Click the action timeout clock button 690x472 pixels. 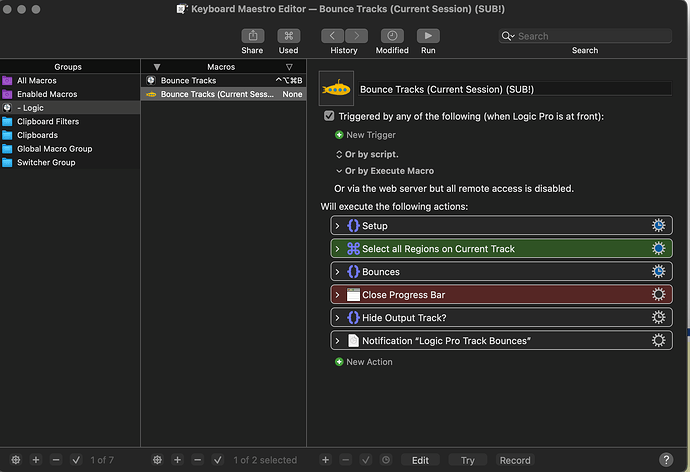click(386, 460)
